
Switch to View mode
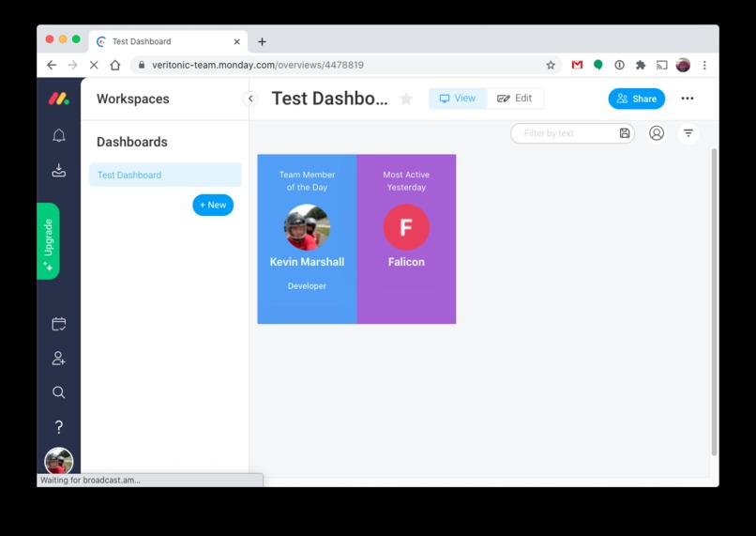(x=458, y=99)
